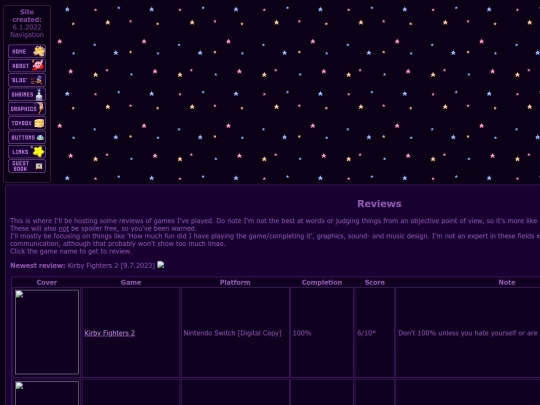The width and height of the screenshot is (540, 405).
Task: Open the GUEST BOOK button
Action: point(27,166)
